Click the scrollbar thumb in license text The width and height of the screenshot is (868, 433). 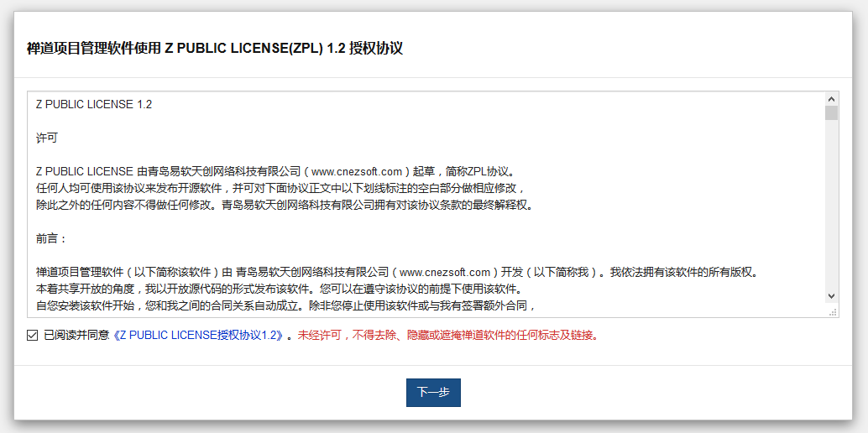click(831, 113)
